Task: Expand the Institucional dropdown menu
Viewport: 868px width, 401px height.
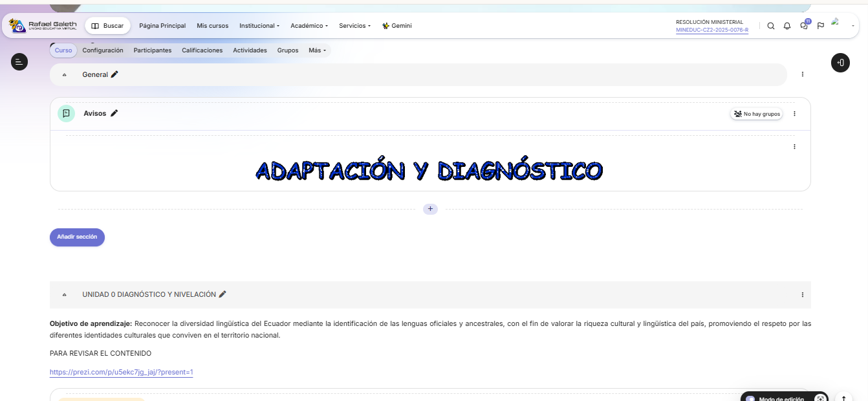Action: point(259,26)
